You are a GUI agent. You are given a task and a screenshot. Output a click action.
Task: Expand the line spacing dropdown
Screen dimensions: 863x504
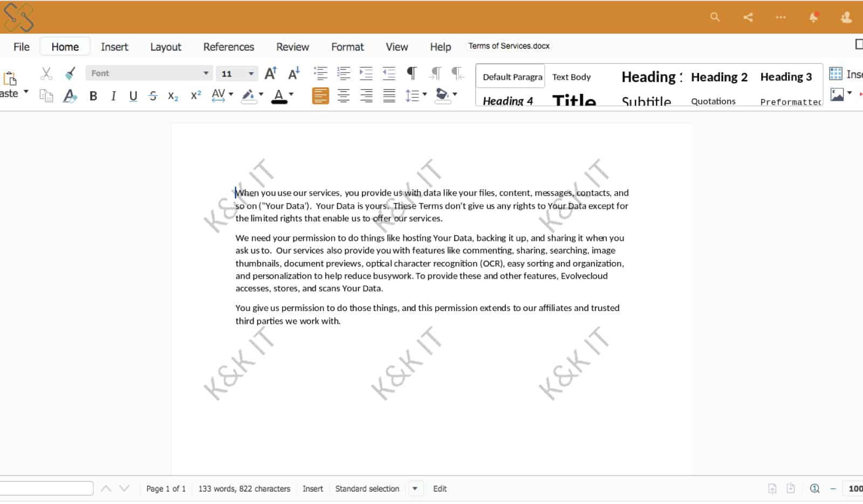pyautogui.click(x=424, y=95)
